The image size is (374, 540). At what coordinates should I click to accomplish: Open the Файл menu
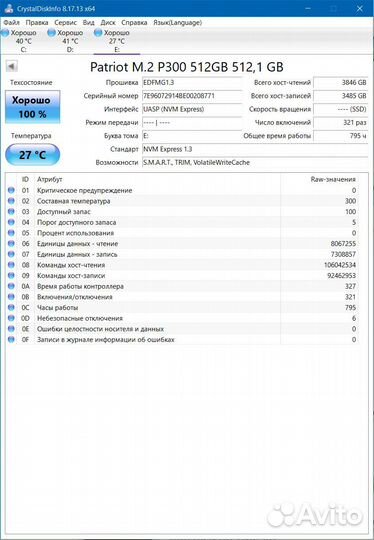[11, 23]
